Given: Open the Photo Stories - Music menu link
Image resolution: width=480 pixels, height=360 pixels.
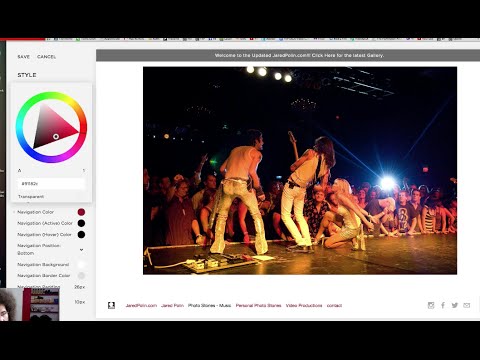Looking at the screenshot, I should [x=209, y=305].
